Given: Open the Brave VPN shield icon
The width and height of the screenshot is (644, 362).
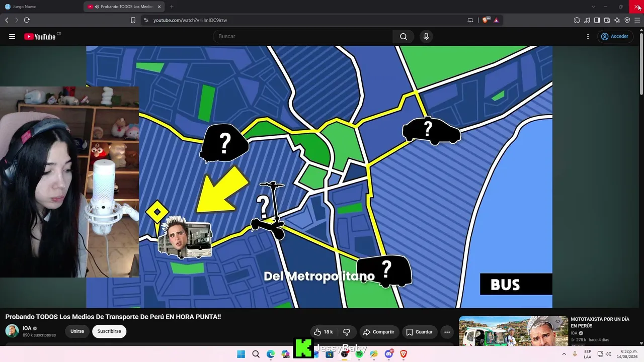Looking at the screenshot, I should [627, 20].
